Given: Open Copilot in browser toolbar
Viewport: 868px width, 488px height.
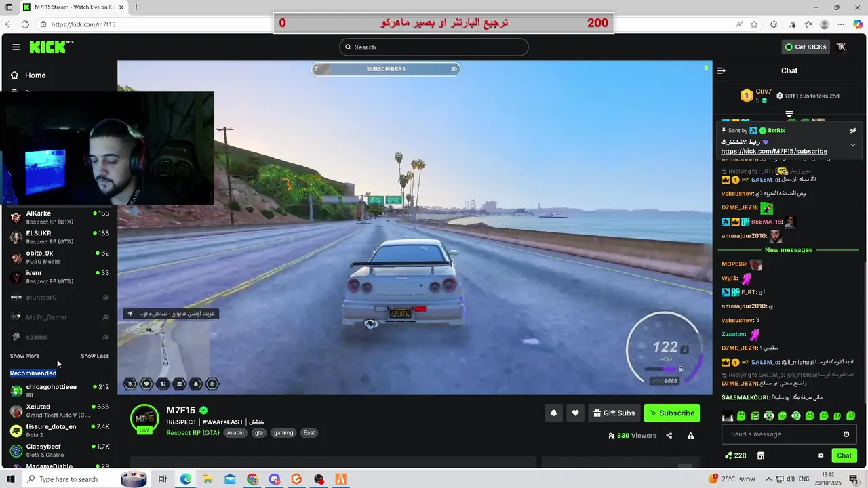Looking at the screenshot, I should point(858,24).
